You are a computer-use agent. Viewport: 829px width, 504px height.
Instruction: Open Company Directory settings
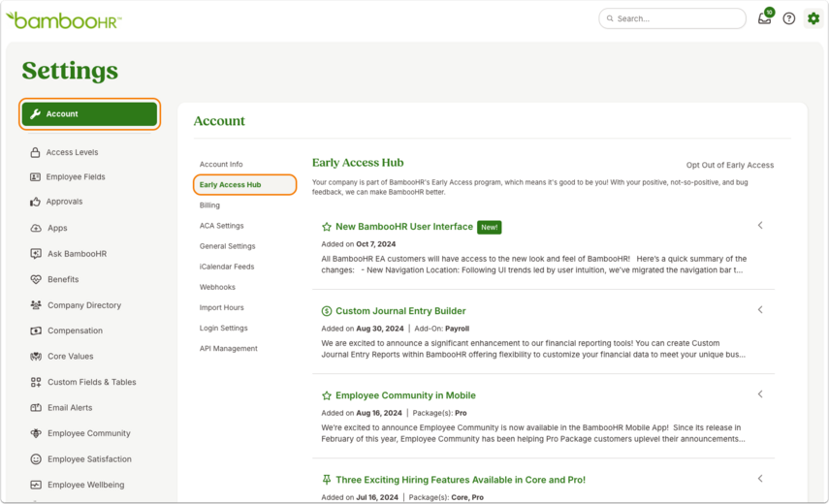[x=84, y=305]
